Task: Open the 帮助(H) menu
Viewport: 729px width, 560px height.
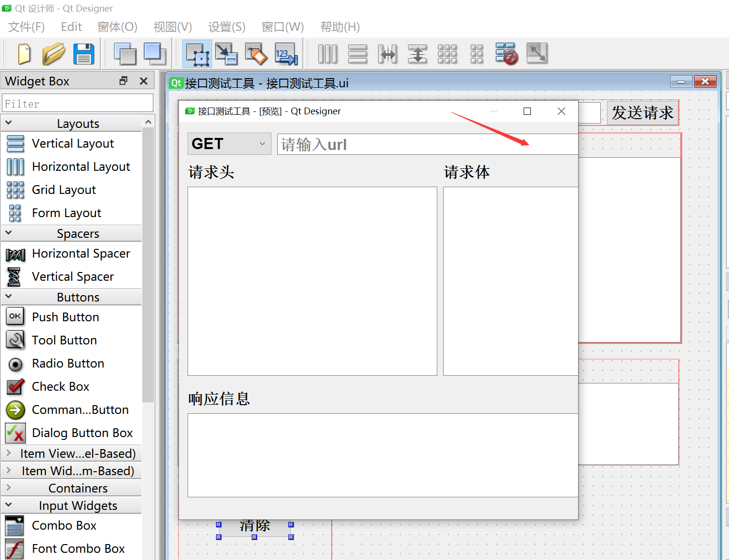Action: 340,27
